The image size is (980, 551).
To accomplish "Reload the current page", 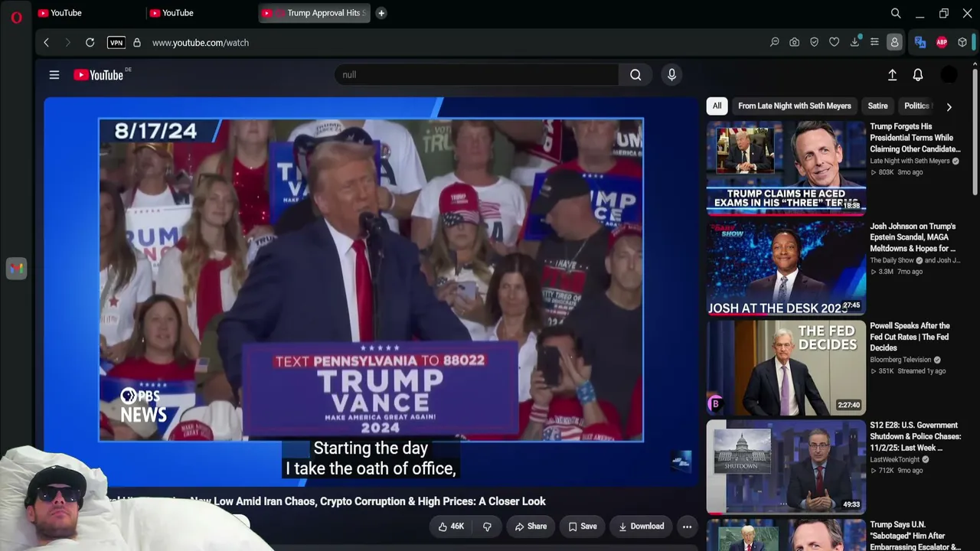I will click(x=90, y=43).
